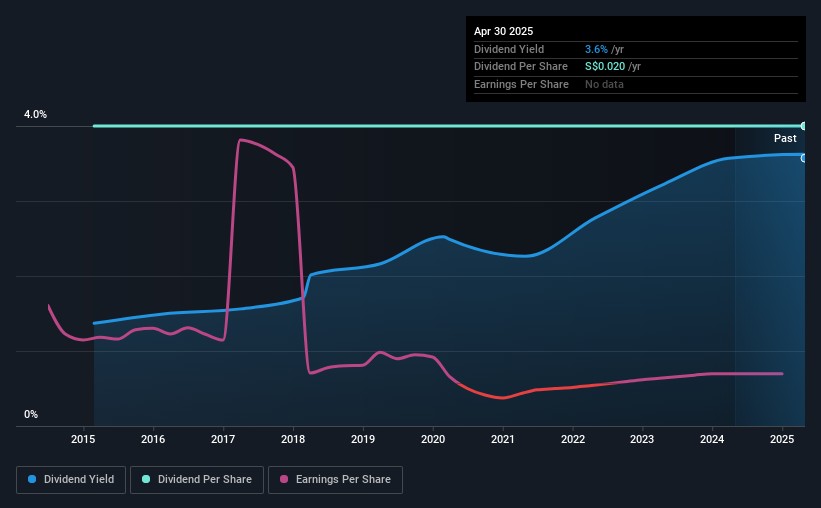Select the 2015 label on the x-axis
Image resolution: width=821 pixels, height=508 pixels.
[83, 439]
